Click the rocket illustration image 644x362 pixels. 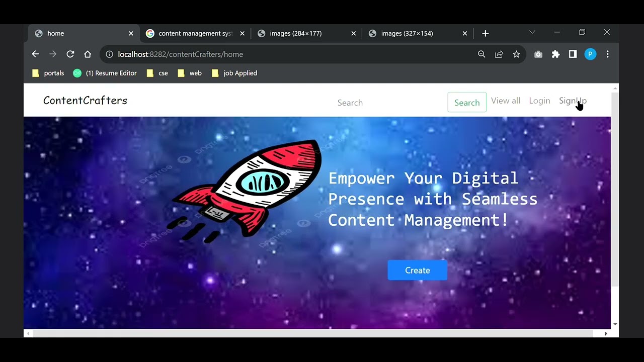(245, 191)
